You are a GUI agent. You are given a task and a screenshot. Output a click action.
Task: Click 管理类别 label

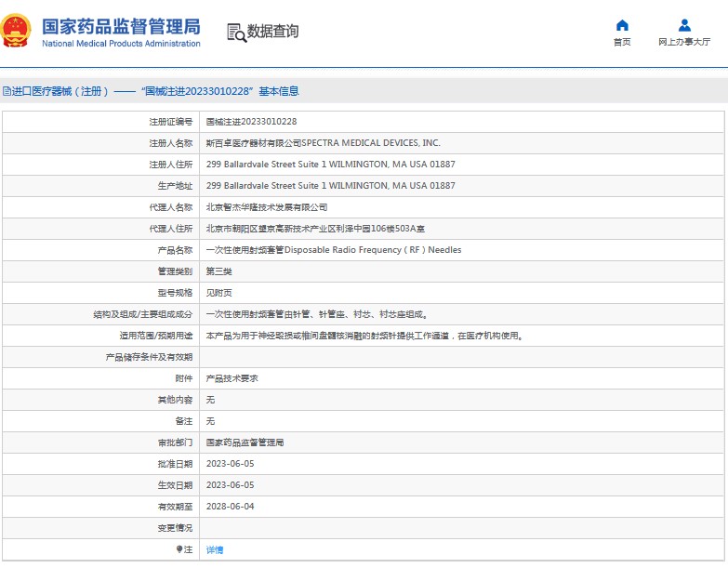(x=175, y=271)
